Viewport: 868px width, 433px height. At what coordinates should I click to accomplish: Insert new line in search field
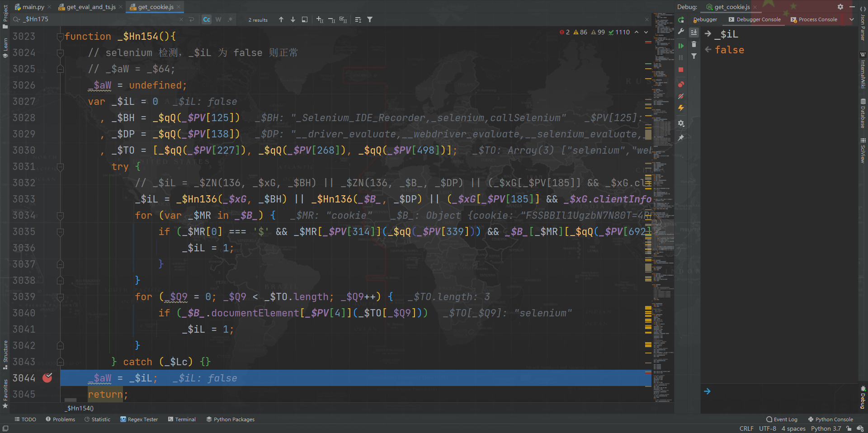click(x=191, y=19)
